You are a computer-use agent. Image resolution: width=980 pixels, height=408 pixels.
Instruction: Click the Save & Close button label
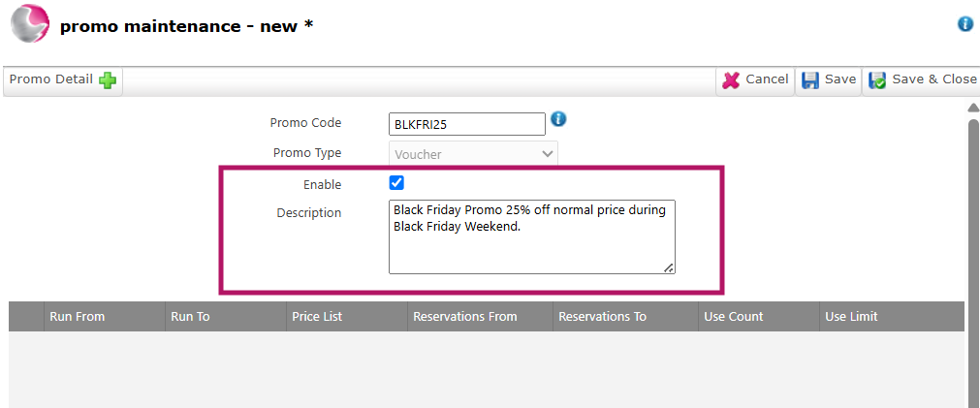[x=933, y=78]
